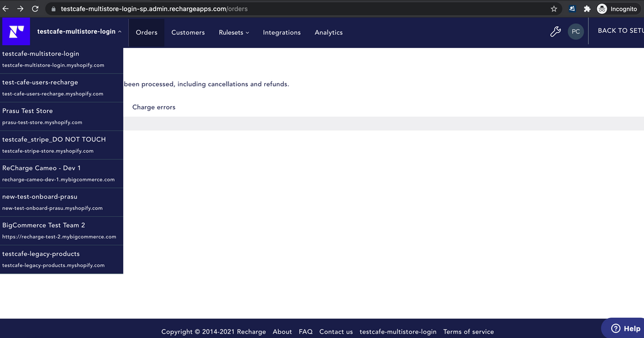Select testcafe-legacy-products store

[x=61, y=259]
